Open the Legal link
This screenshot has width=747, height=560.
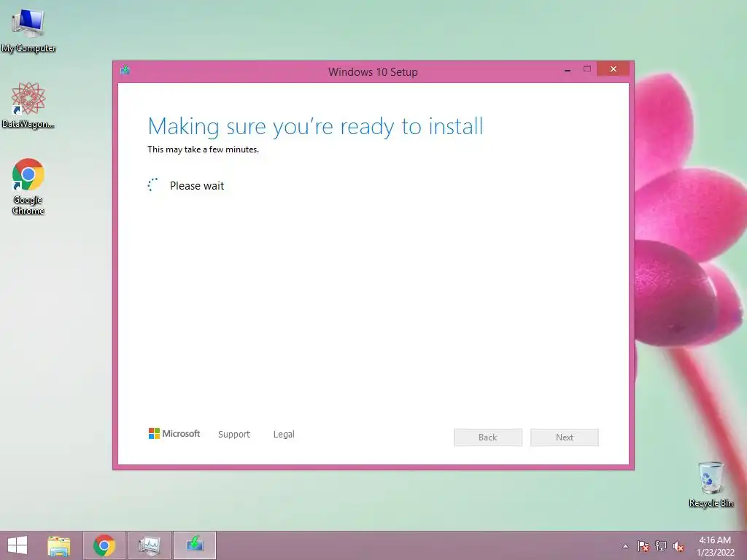[284, 435]
